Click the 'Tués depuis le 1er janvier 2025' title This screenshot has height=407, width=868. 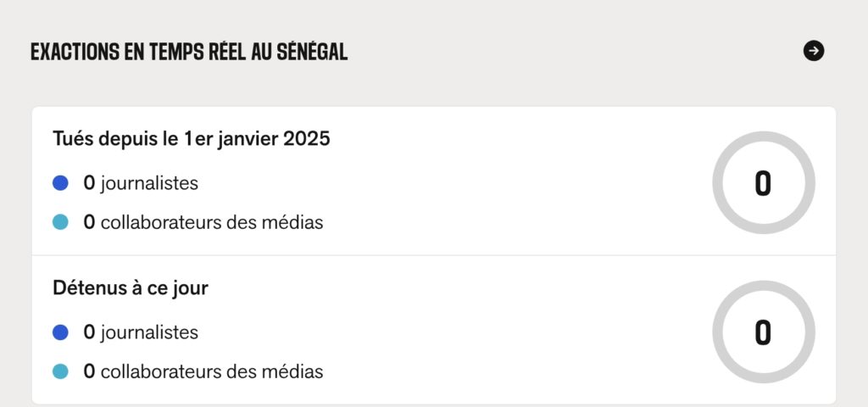coord(192,138)
